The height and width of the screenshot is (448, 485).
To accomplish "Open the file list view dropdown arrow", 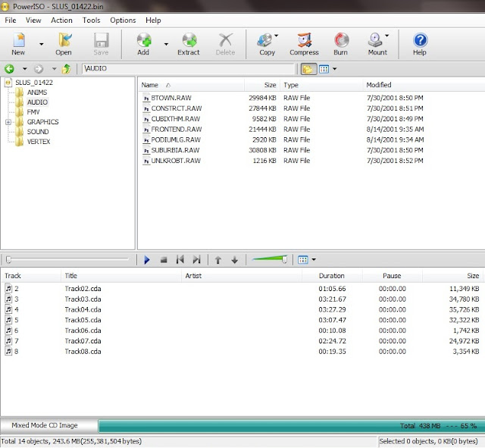I will (335, 69).
